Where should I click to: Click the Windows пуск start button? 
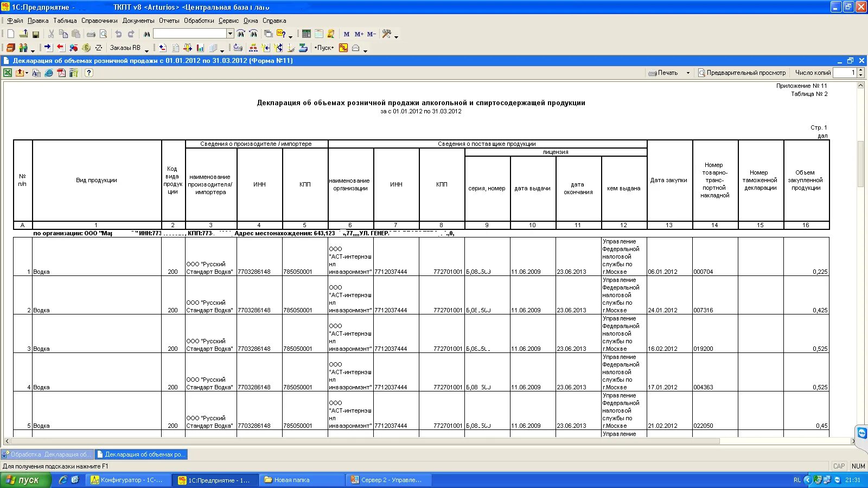click(x=25, y=480)
